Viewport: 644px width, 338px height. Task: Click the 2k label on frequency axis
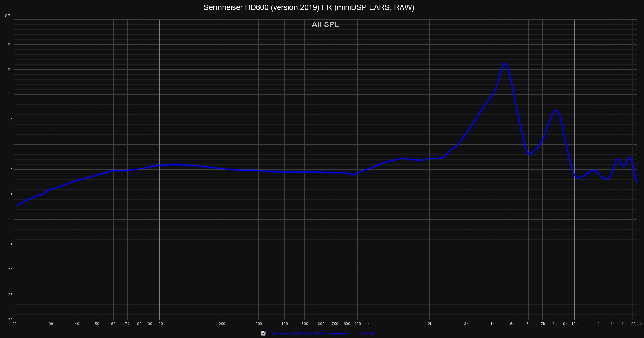pos(429,324)
